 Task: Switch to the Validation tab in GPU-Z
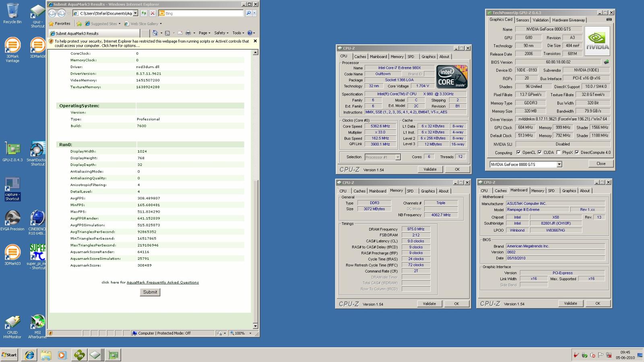tap(541, 20)
